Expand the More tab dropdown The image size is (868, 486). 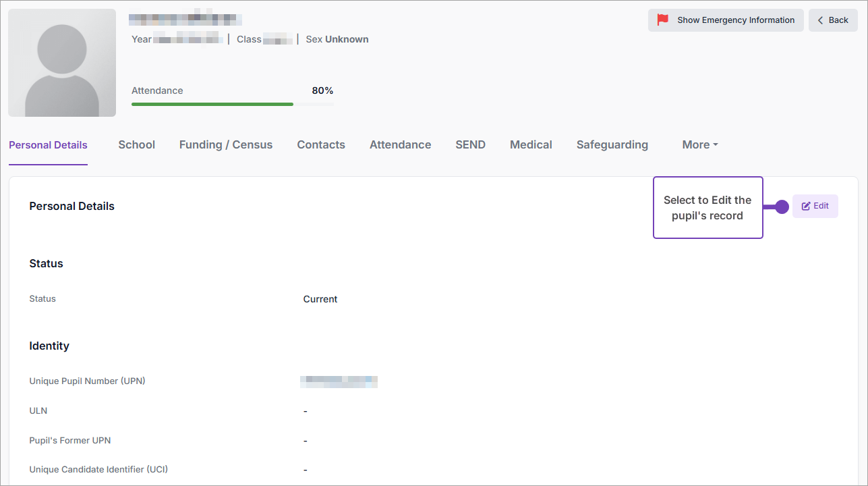(699, 144)
